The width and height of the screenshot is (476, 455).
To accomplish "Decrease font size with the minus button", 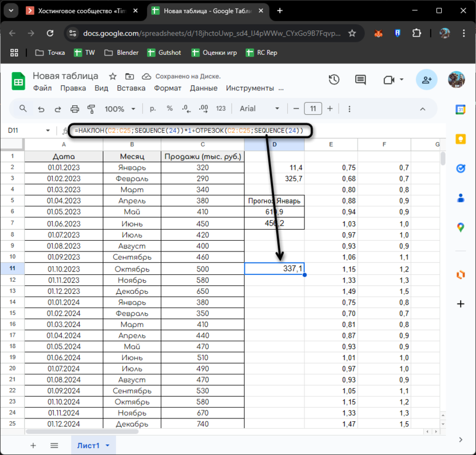I will tap(296, 109).
